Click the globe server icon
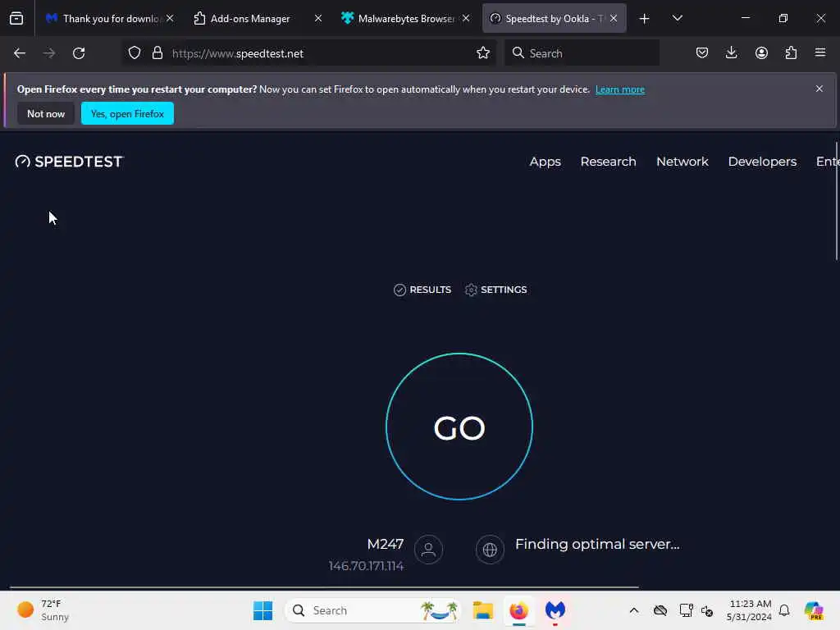The width and height of the screenshot is (840, 630). (x=490, y=549)
